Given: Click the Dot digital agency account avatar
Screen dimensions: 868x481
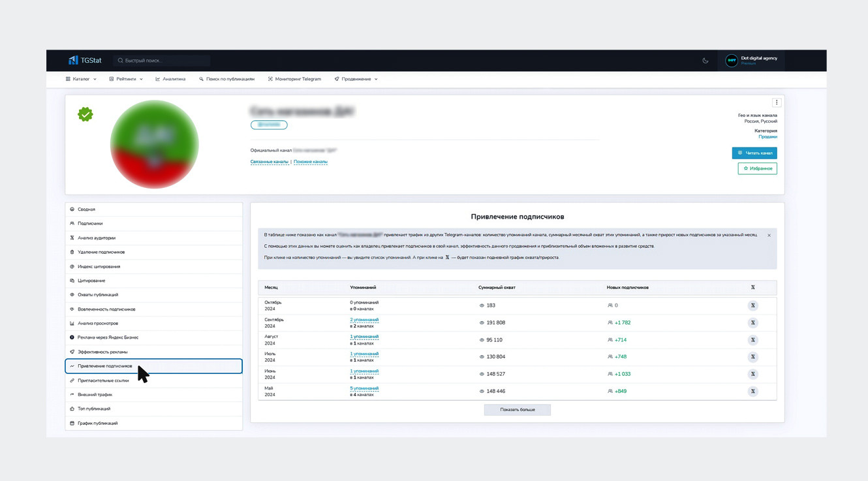Looking at the screenshot, I should [x=732, y=61].
